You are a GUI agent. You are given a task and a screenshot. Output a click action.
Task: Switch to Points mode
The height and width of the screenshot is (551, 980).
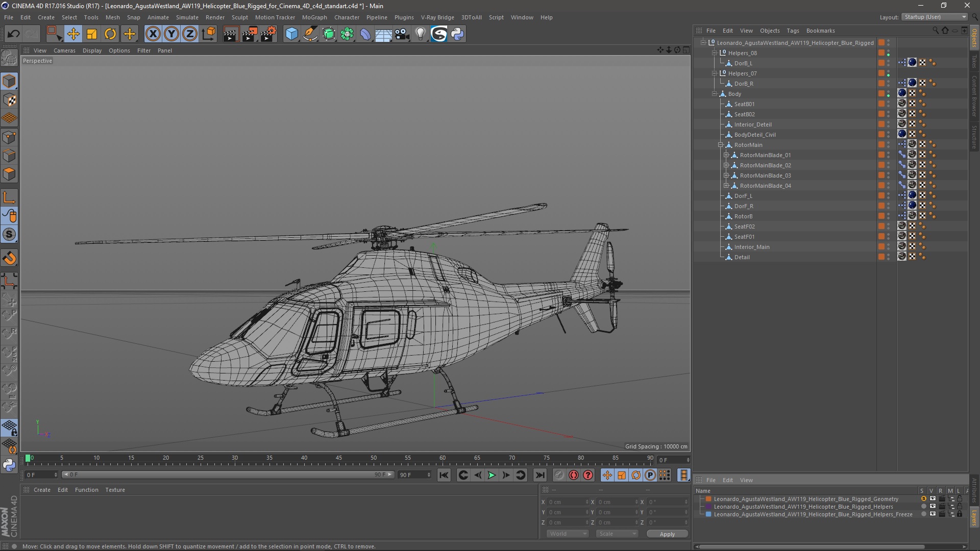9,137
